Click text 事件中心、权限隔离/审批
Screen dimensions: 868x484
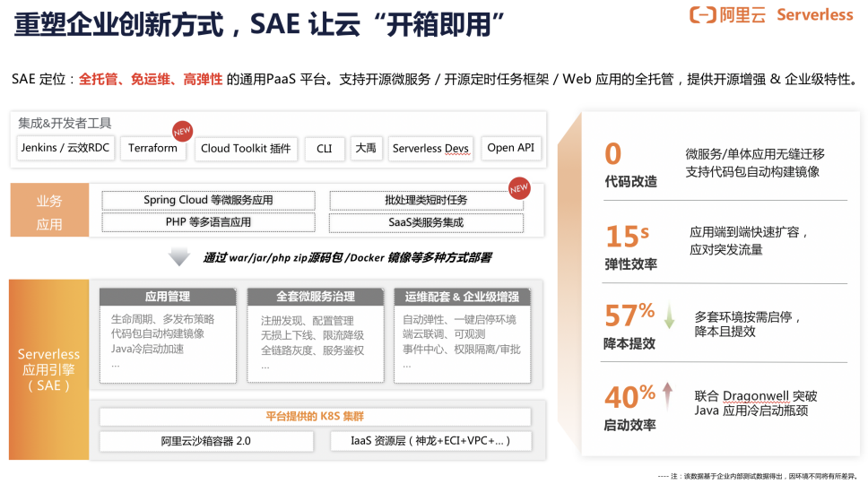tap(462, 349)
